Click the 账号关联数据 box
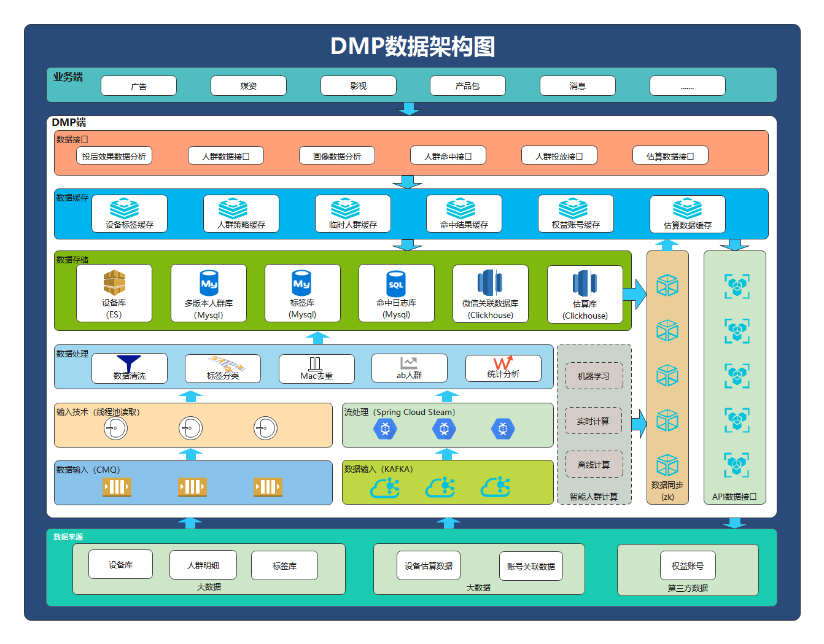The height and width of the screenshot is (644, 824). pyautogui.click(x=531, y=566)
